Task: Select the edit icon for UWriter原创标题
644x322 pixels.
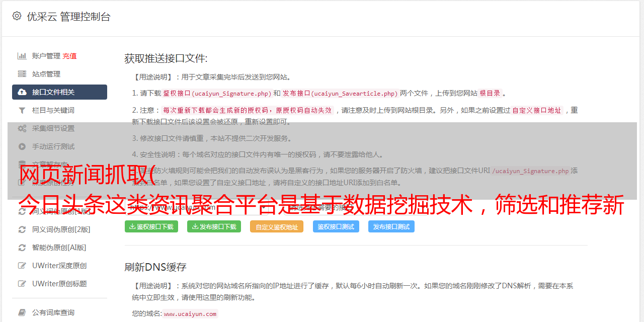Action: pyautogui.click(x=22, y=284)
